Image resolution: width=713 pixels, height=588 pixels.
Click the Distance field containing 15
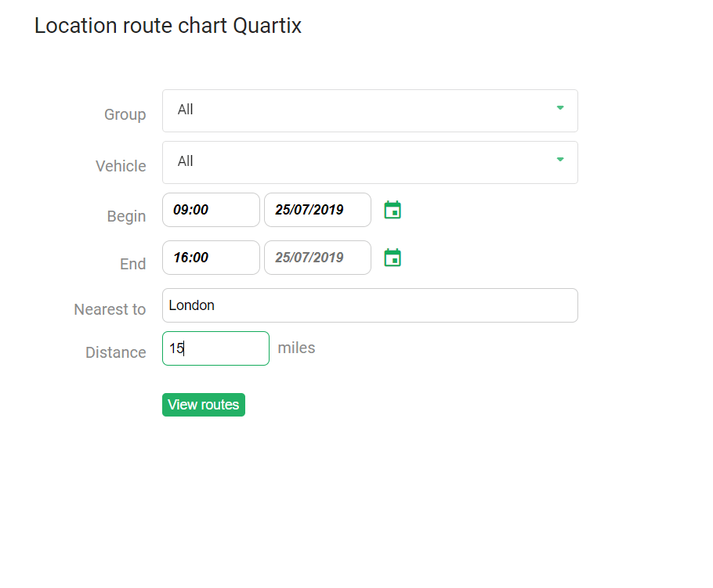(215, 348)
